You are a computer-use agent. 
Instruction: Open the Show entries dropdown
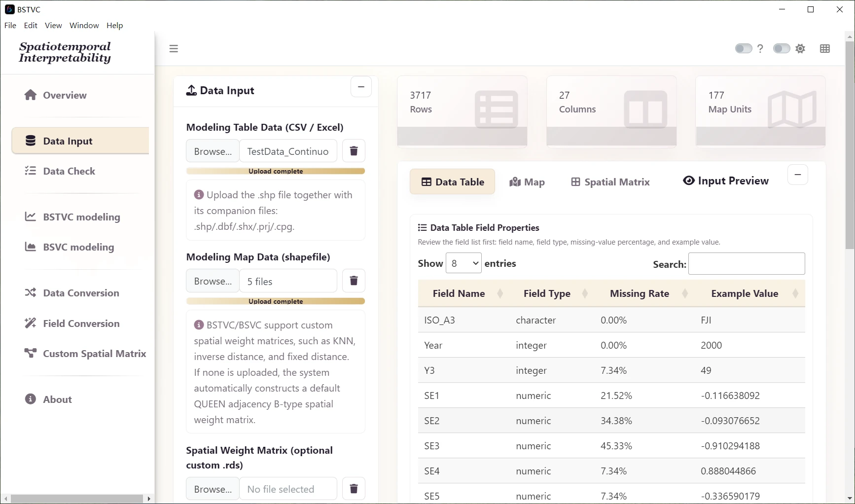pos(463,263)
